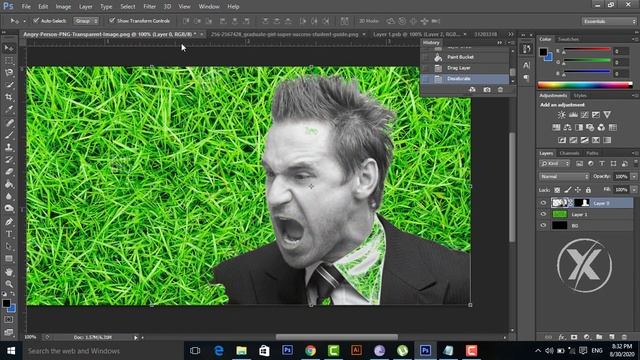Viewport: 640px width, 360px height.
Task: Open the layer Kind filter dropdown
Action: pos(555,164)
